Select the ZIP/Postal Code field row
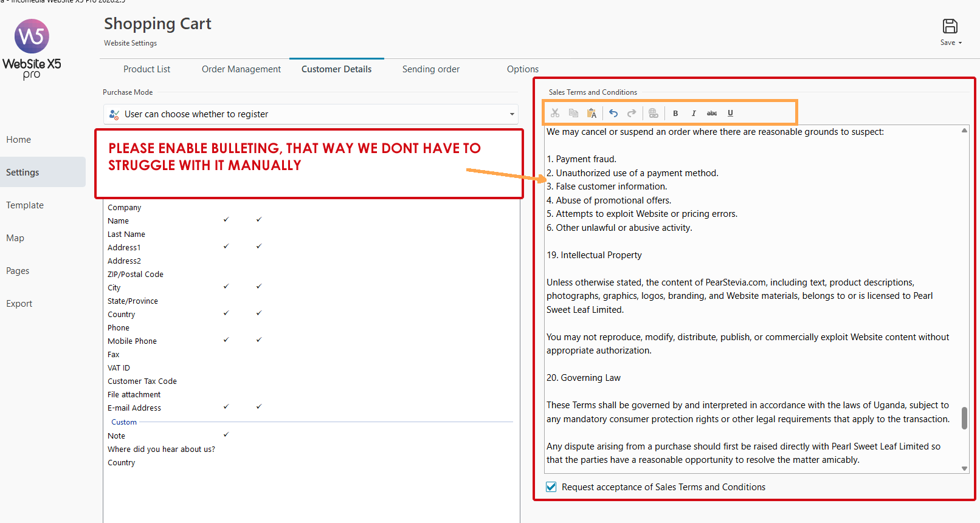This screenshot has height=523, width=980. pos(311,275)
